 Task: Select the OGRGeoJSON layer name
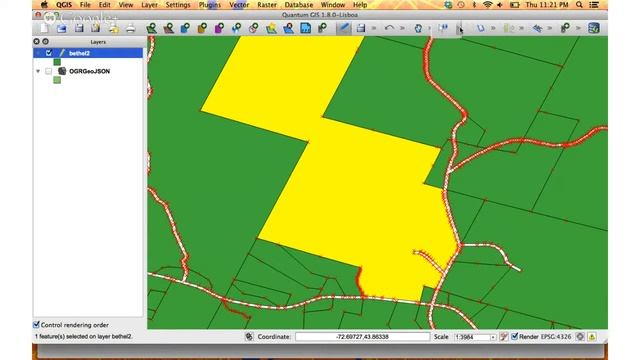click(x=89, y=71)
